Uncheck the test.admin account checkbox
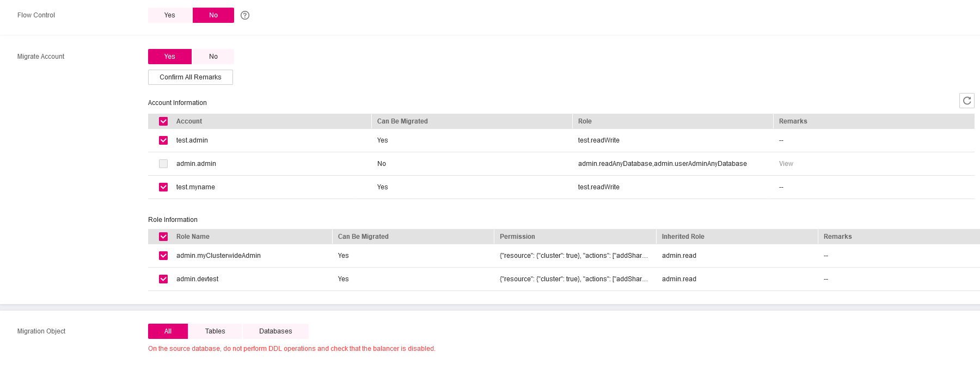Viewport: 980px width, 365px height. 163,140
